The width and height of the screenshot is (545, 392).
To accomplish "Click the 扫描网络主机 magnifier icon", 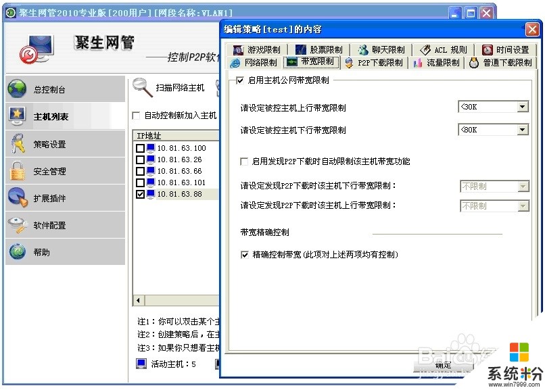I will (143, 87).
